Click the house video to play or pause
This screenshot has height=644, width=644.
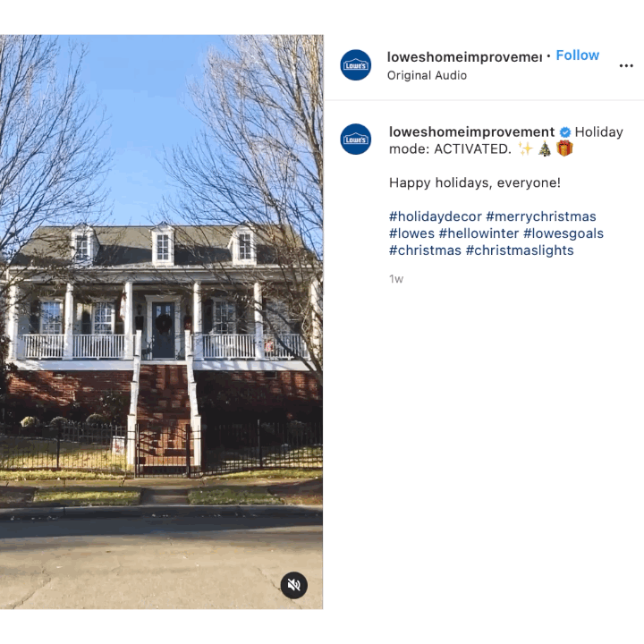[161, 322]
